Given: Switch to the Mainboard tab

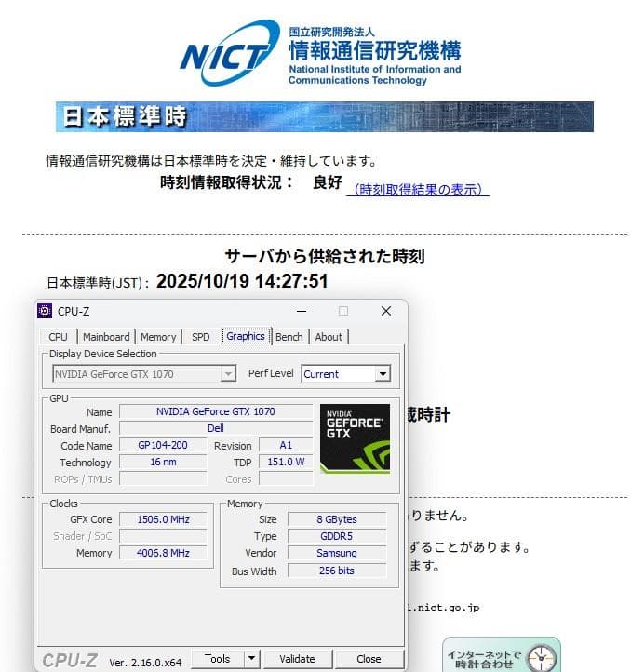Looking at the screenshot, I should (106, 337).
